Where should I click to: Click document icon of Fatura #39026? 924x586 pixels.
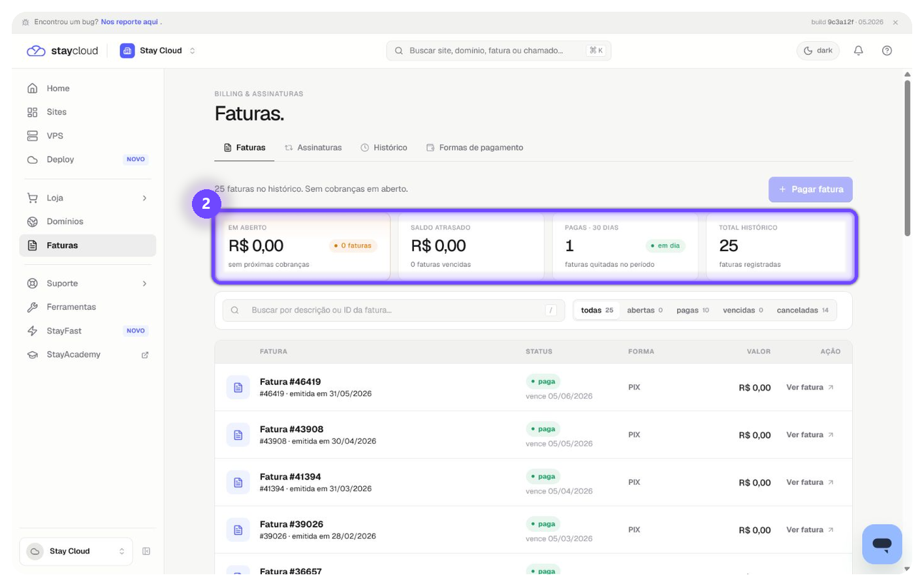coord(238,530)
